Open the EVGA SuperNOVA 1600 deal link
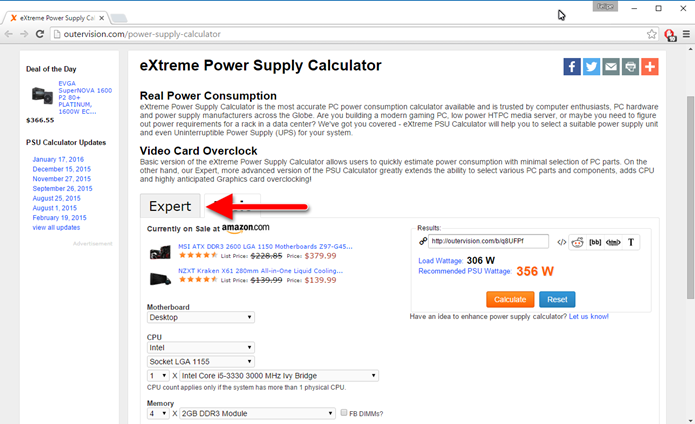 coord(85,97)
